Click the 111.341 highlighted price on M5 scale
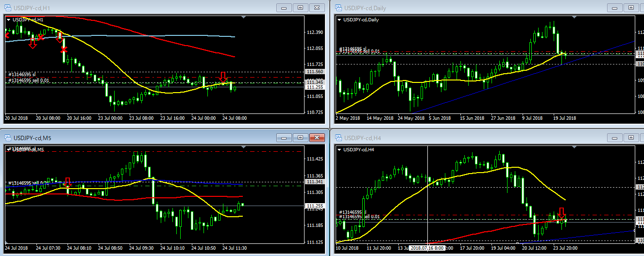Viewport: 644px width, 256px height. coord(315,181)
